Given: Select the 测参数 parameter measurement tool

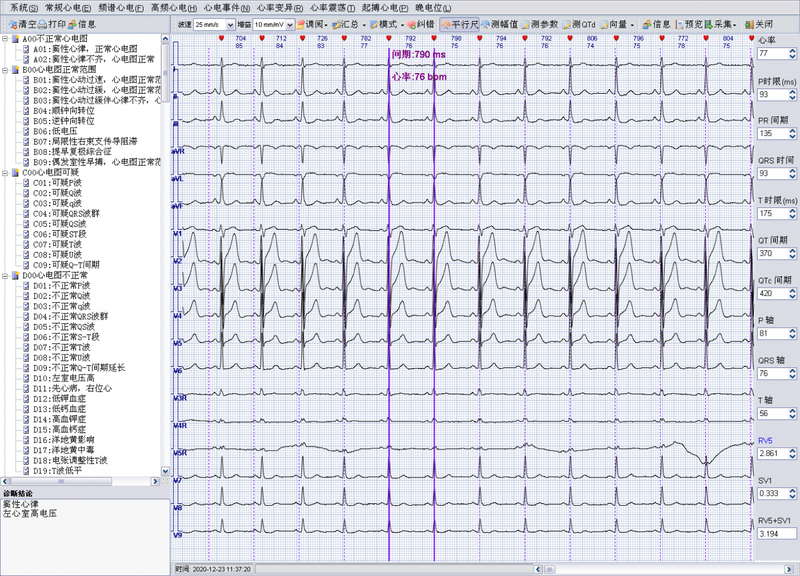Looking at the screenshot, I should (540, 24).
